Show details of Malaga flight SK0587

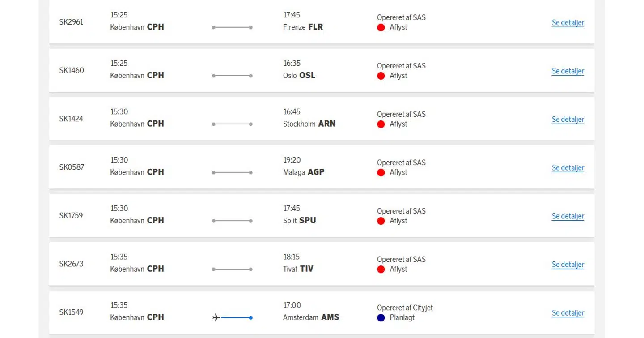(568, 168)
